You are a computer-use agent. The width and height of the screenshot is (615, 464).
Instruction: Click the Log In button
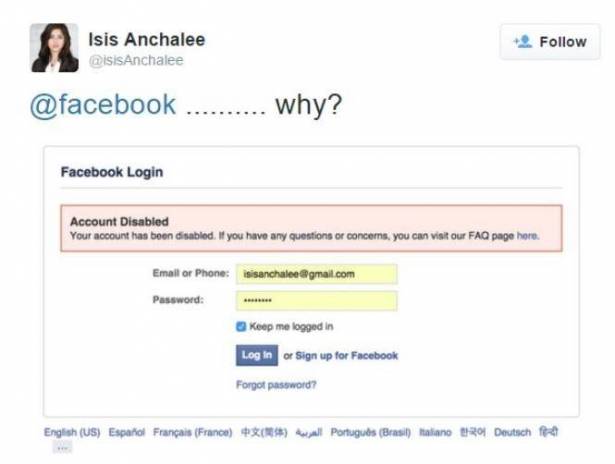click(257, 355)
